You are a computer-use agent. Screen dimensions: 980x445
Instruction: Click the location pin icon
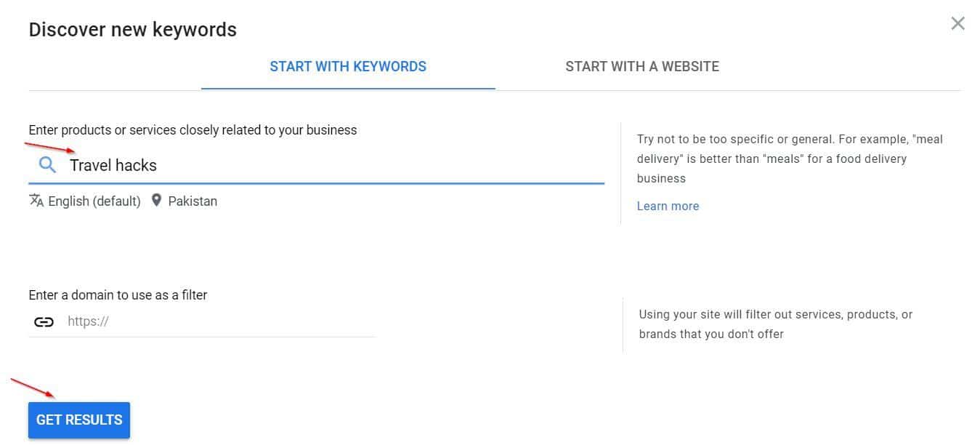coord(156,201)
